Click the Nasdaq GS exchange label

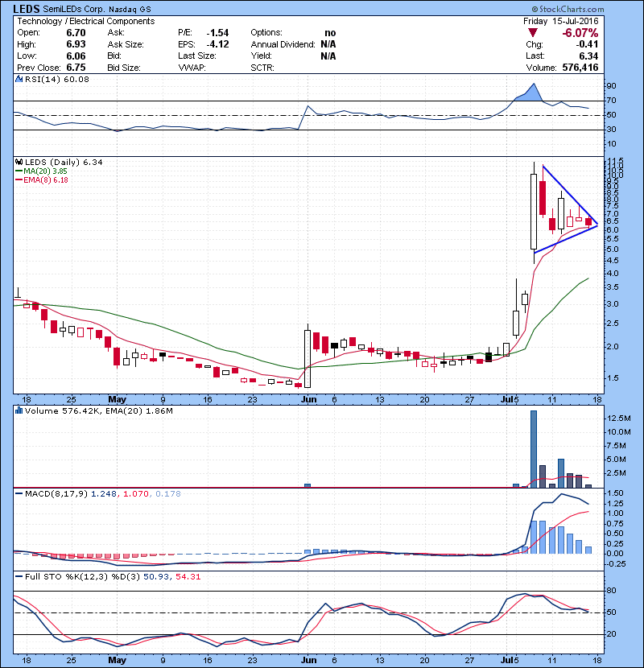pos(130,10)
